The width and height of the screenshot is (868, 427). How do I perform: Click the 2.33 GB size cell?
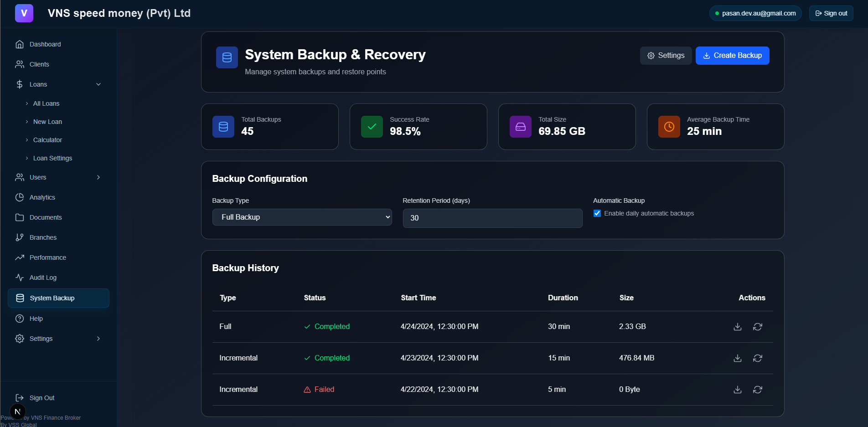[632, 326]
